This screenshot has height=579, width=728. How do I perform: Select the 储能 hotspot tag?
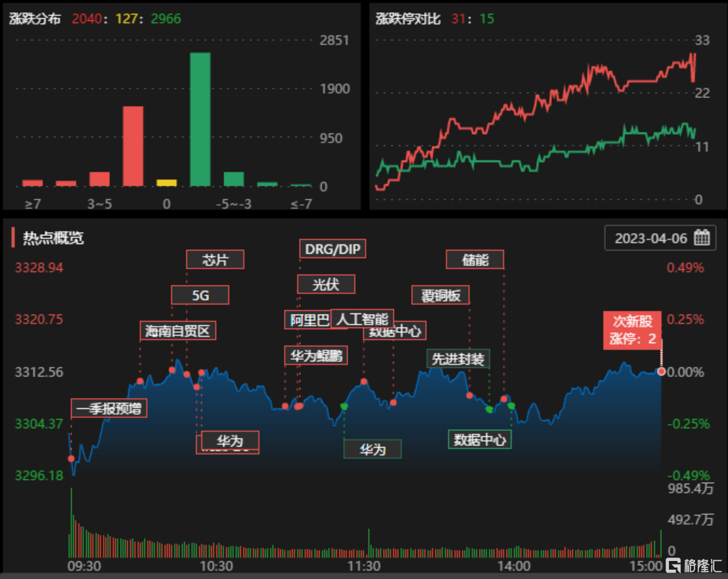click(475, 259)
